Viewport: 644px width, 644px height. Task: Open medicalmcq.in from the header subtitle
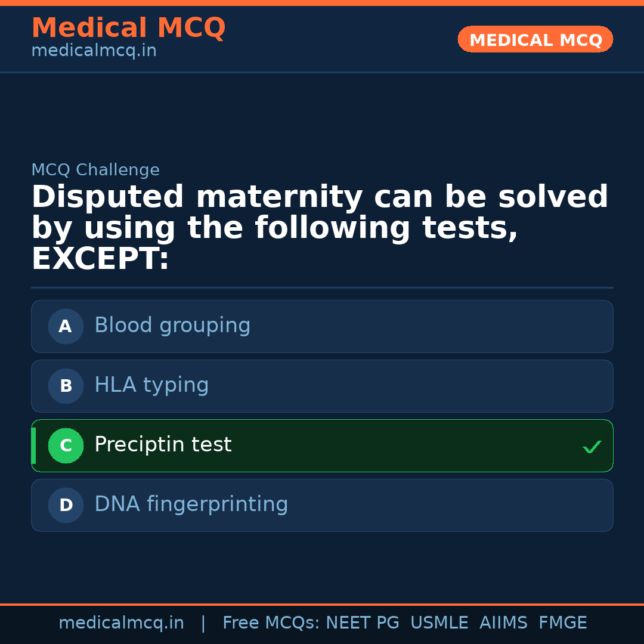pyautogui.click(x=93, y=50)
